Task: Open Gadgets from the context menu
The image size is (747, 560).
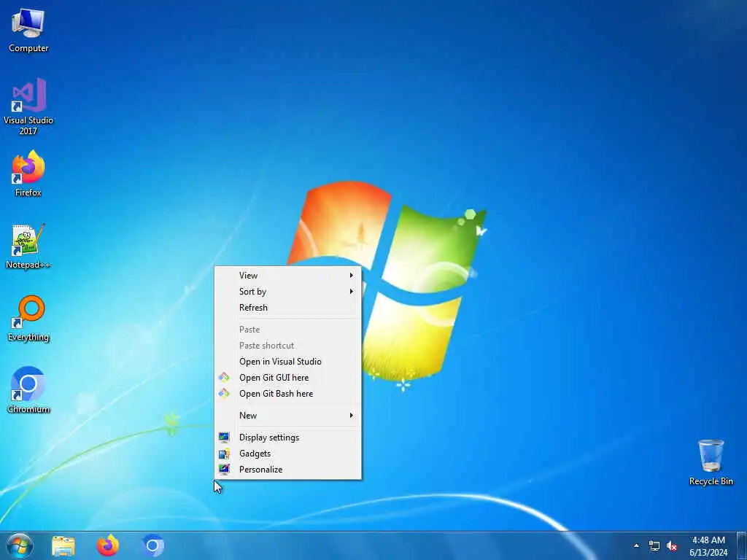Action: pos(287,454)
